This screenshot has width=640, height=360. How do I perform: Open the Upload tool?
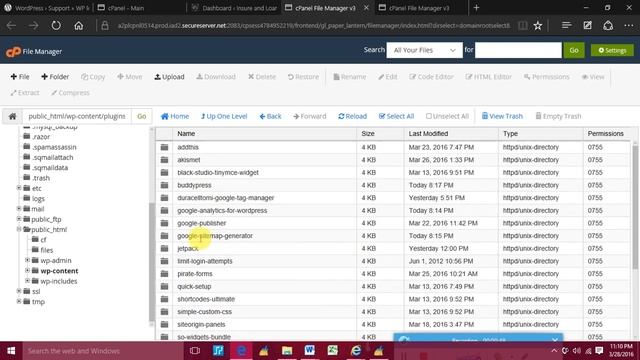(169, 77)
